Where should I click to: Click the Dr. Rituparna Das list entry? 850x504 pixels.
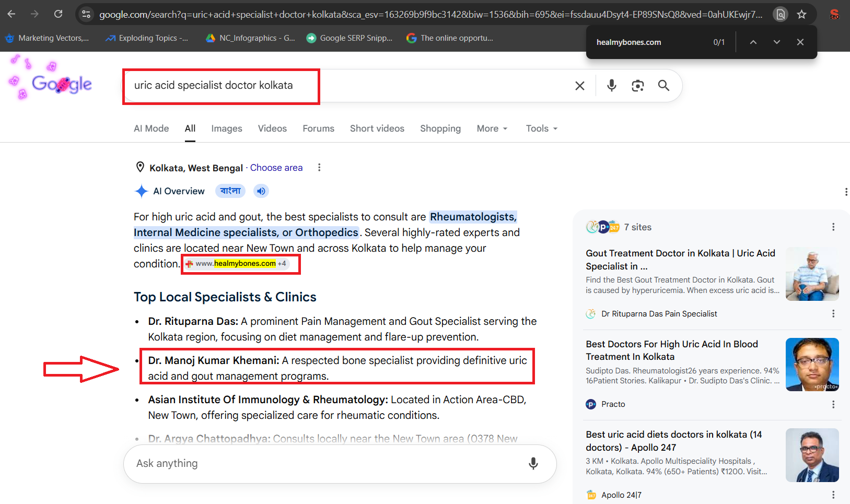(342, 329)
